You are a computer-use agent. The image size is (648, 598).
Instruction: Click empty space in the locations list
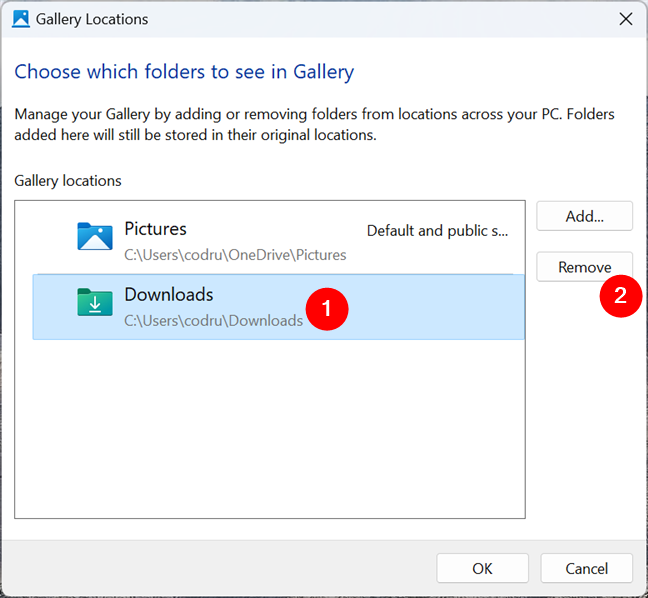[270, 428]
